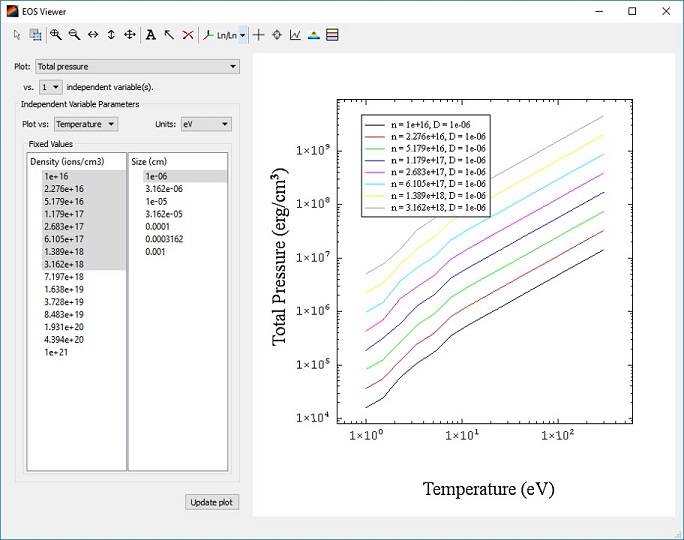Click the Update plot button
The width and height of the screenshot is (684, 540).
212,502
